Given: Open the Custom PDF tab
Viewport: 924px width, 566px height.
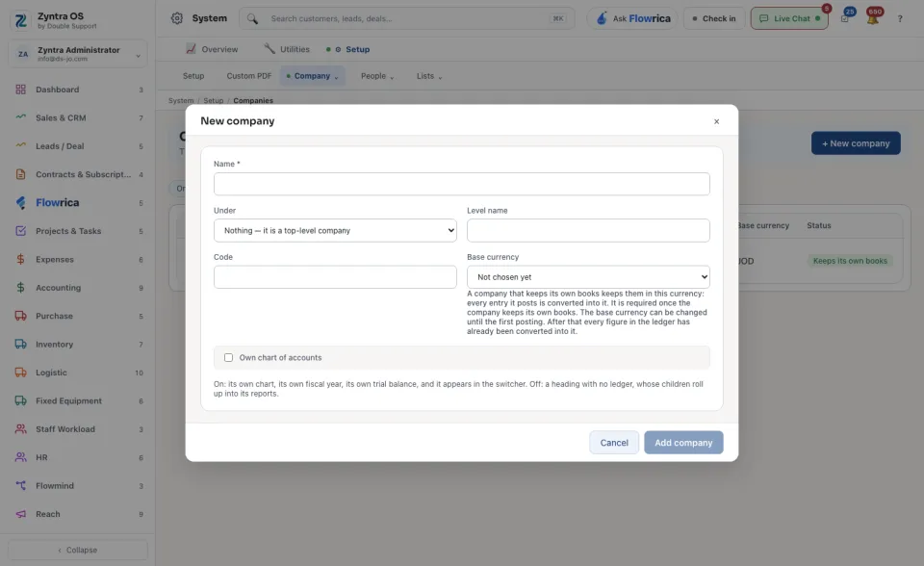Looking at the screenshot, I should 249,76.
